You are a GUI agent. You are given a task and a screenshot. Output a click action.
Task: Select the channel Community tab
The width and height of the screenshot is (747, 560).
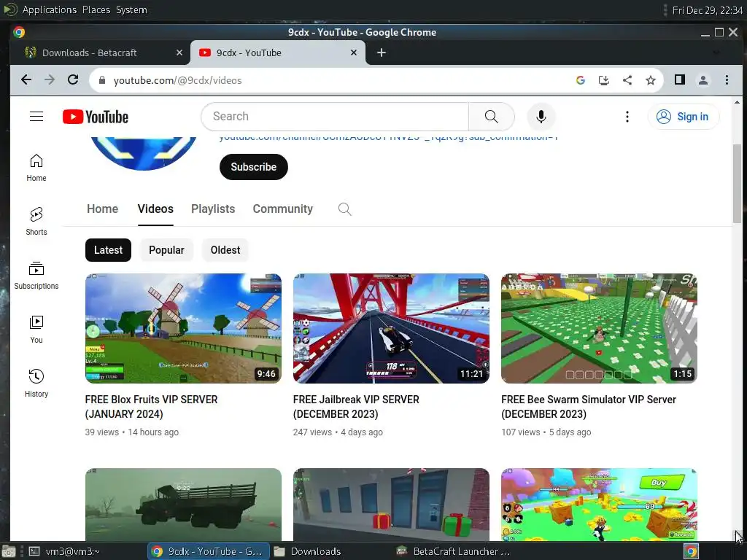point(282,209)
